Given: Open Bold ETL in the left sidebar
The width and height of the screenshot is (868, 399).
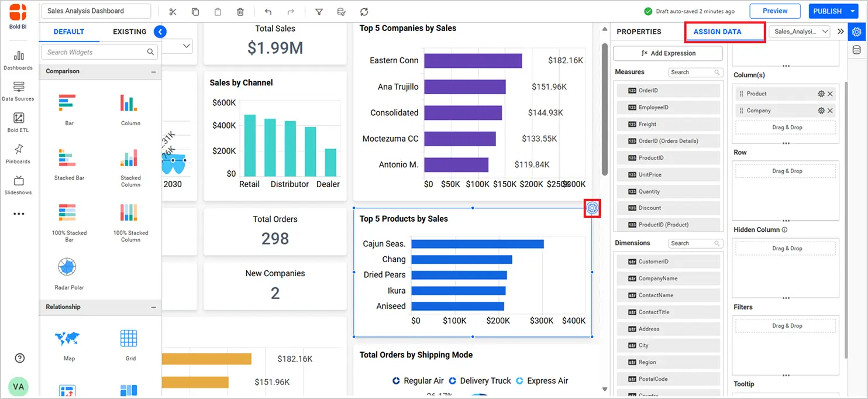Looking at the screenshot, I should [x=19, y=123].
